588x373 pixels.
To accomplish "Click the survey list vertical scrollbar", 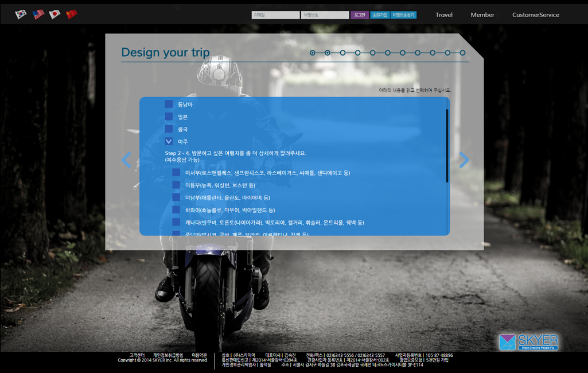I will click(447, 146).
